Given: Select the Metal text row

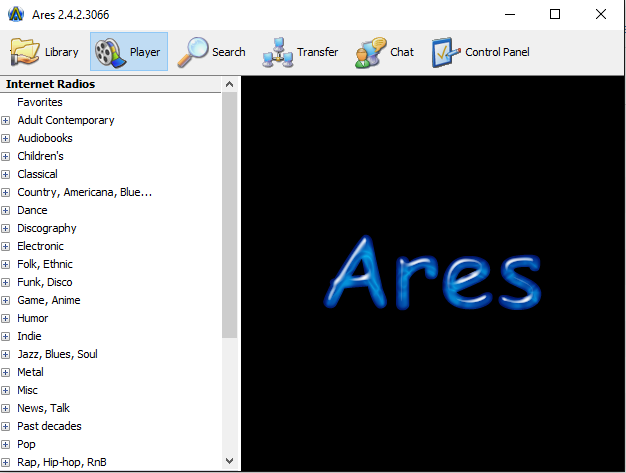Looking at the screenshot, I should tap(30, 372).
